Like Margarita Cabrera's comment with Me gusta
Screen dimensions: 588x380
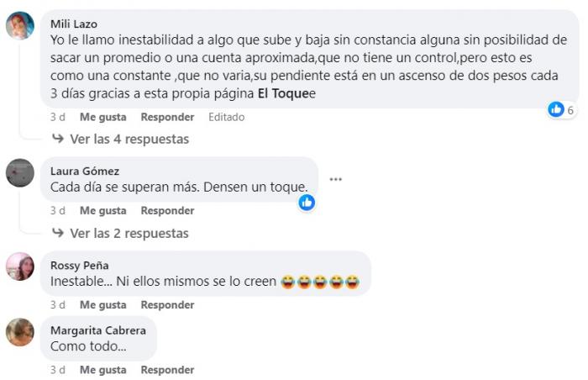(103, 370)
